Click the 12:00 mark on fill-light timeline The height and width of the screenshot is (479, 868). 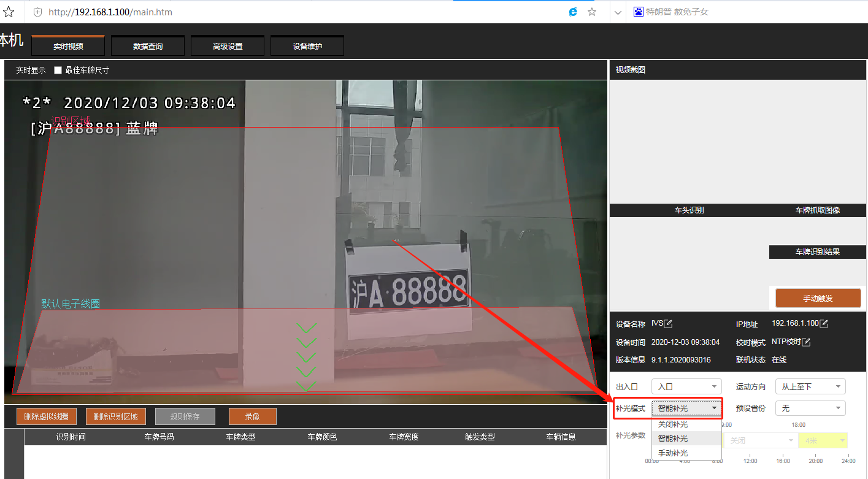pyautogui.click(x=750, y=461)
